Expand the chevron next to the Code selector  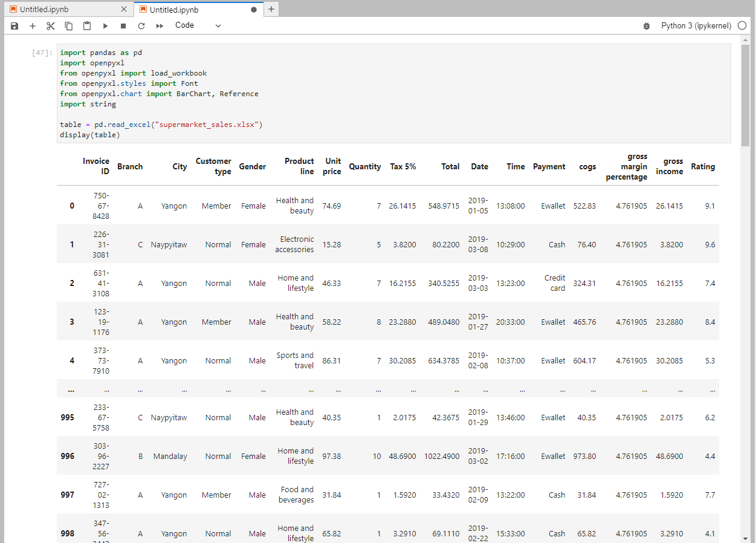(x=218, y=25)
